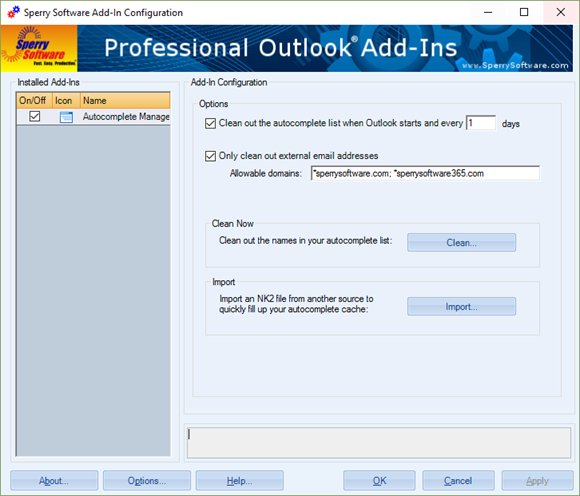Click the Help... button
Image resolution: width=580 pixels, height=496 pixels.
[239, 480]
